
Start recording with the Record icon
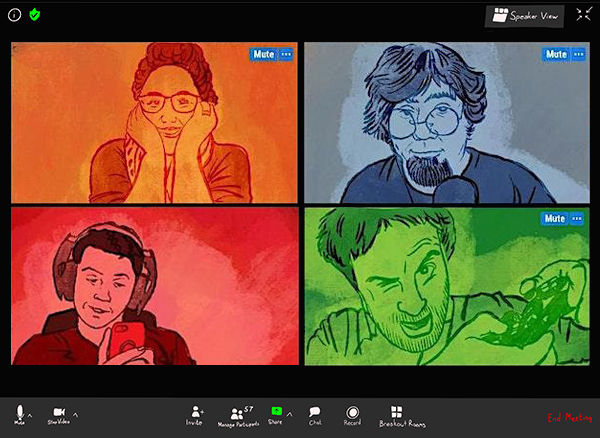click(x=352, y=412)
